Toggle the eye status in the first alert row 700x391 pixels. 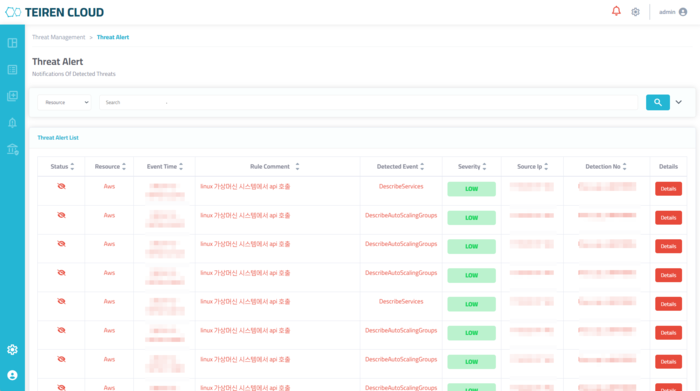(62, 186)
